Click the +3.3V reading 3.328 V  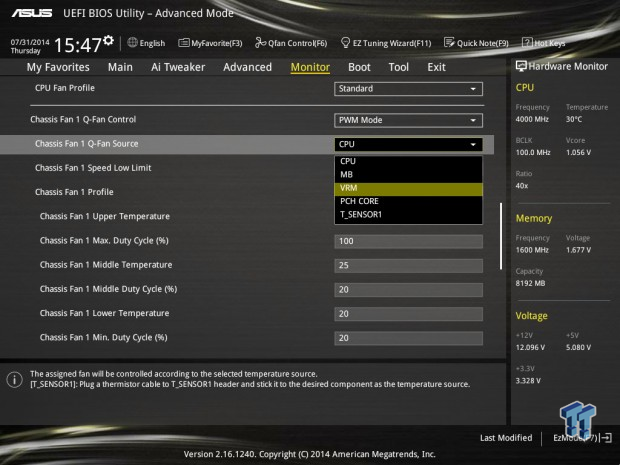(x=528, y=381)
